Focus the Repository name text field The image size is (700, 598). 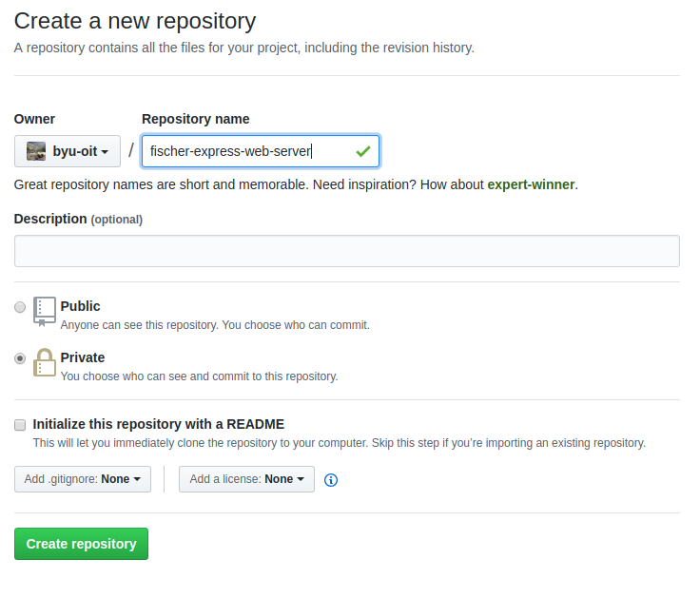261,151
